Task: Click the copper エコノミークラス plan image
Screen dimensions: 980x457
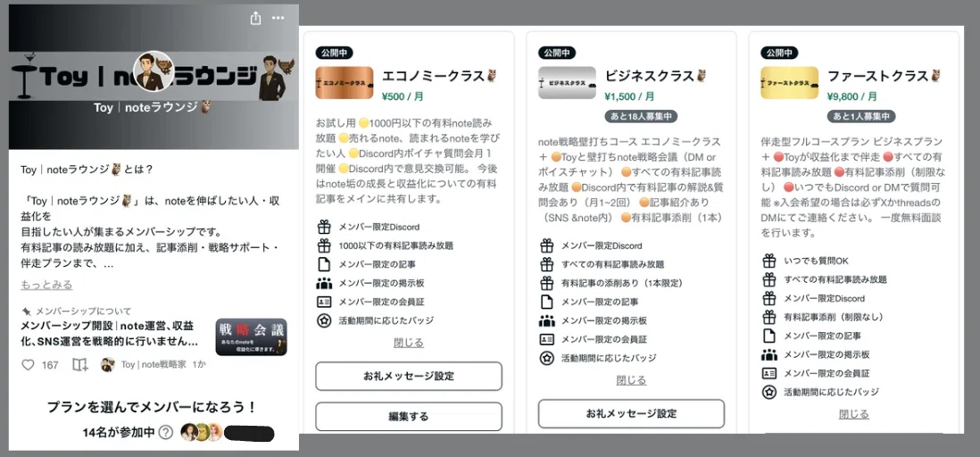Action: coord(345,83)
